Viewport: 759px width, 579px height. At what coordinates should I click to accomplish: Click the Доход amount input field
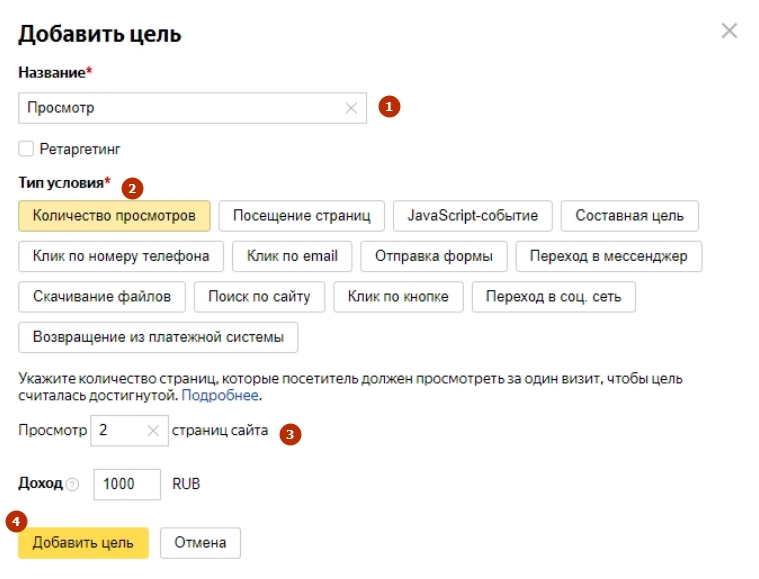[126, 484]
